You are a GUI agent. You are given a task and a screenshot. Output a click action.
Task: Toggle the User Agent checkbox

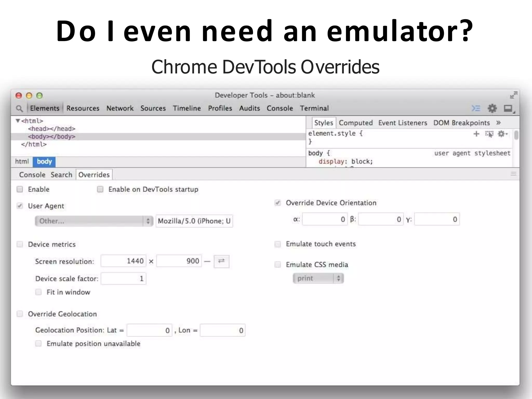click(20, 206)
